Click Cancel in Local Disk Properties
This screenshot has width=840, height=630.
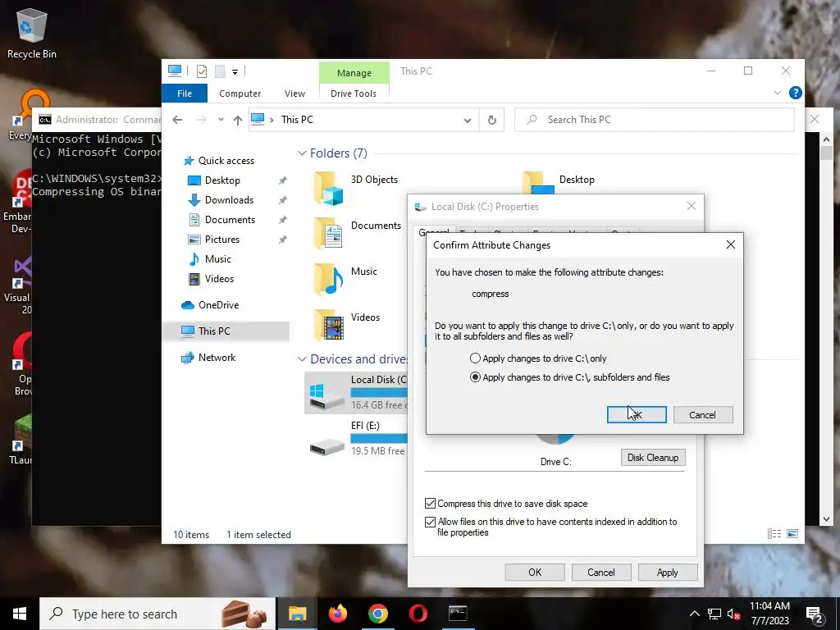click(601, 572)
